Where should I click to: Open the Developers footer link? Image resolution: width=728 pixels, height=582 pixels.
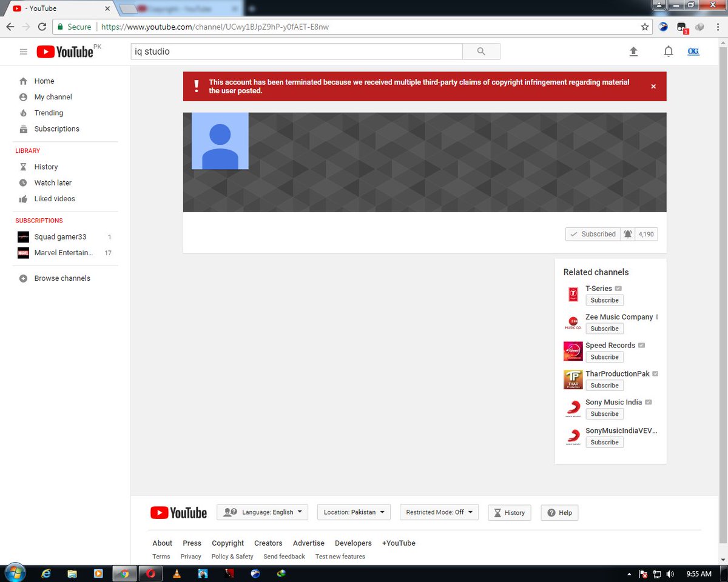coord(353,543)
